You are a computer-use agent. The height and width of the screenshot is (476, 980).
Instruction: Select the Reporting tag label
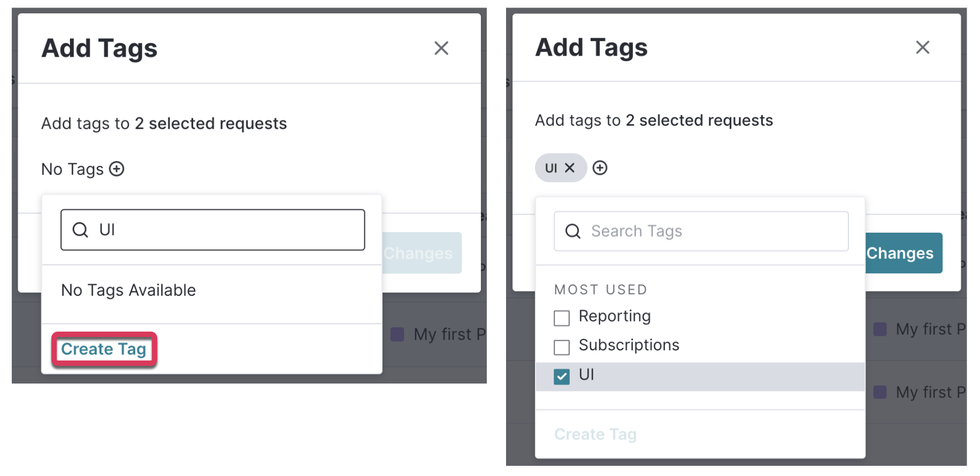pyautogui.click(x=615, y=316)
